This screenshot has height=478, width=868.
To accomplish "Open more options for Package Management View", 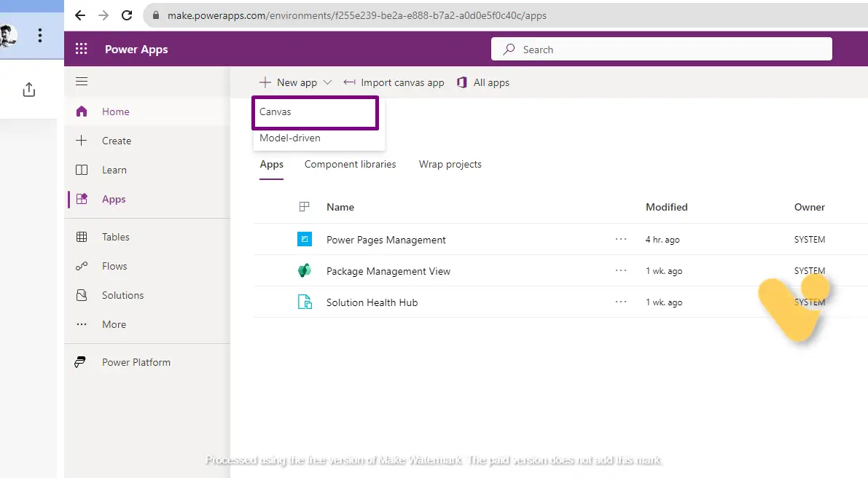I will pyautogui.click(x=621, y=270).
